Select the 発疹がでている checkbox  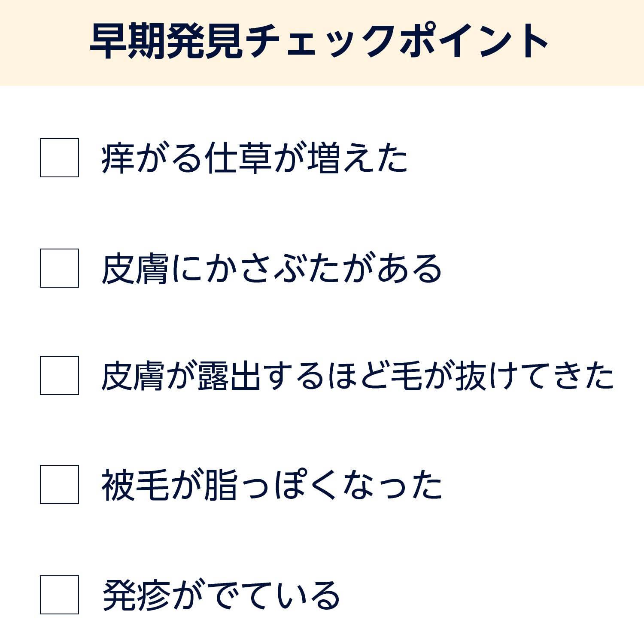(59, 595)
